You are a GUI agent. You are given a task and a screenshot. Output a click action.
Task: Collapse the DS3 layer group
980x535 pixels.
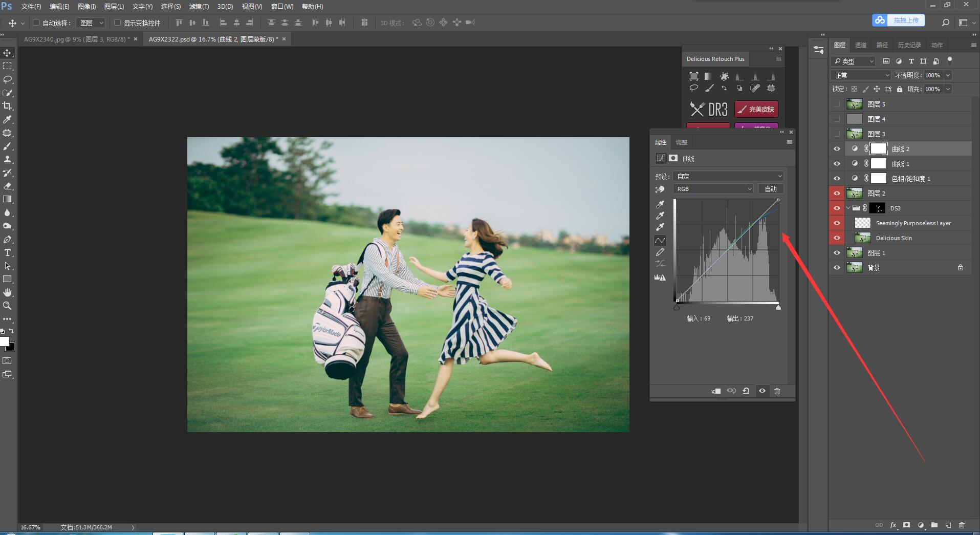[848, 208]
